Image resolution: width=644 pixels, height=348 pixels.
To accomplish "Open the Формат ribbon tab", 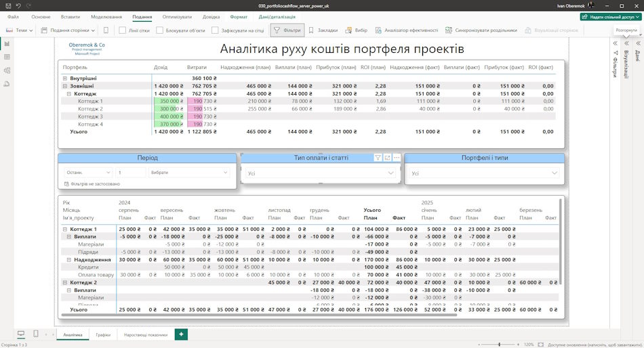I will point(239,17).
